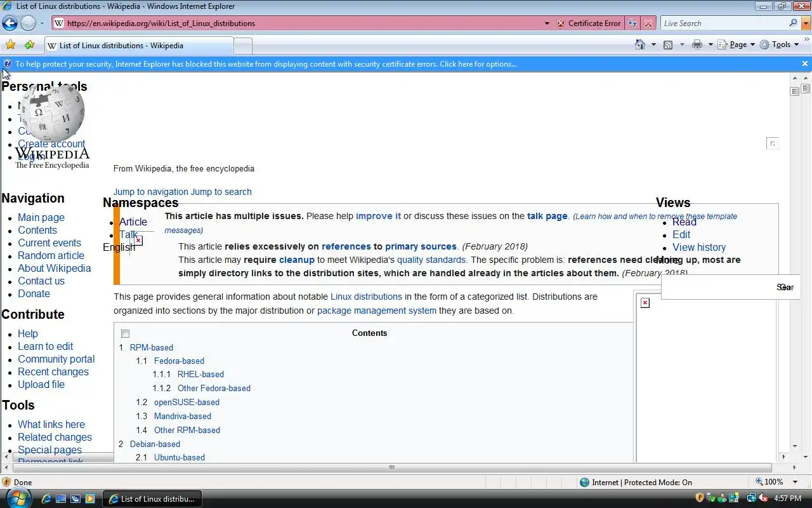This screenshot has height=508, width=812.
Task: Open the talk page link in notice
Action: click(x=547, y=216)
